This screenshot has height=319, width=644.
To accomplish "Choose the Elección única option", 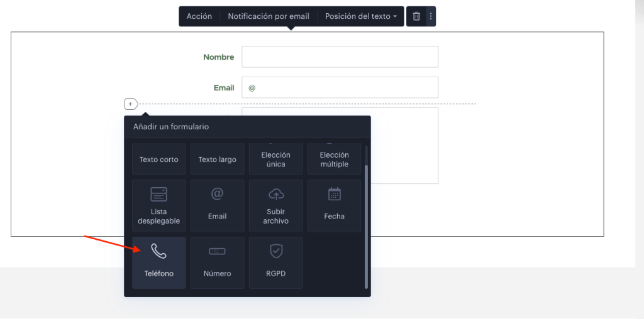I will click(x=276, y=159).
